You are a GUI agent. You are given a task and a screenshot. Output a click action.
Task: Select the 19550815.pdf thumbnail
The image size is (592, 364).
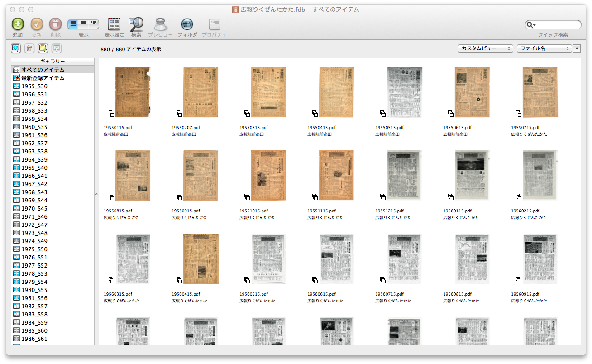click(133, 176)
